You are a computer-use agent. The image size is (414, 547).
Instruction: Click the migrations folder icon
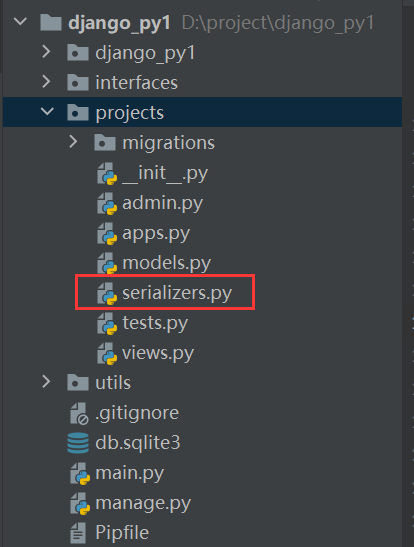coord(105,143)
